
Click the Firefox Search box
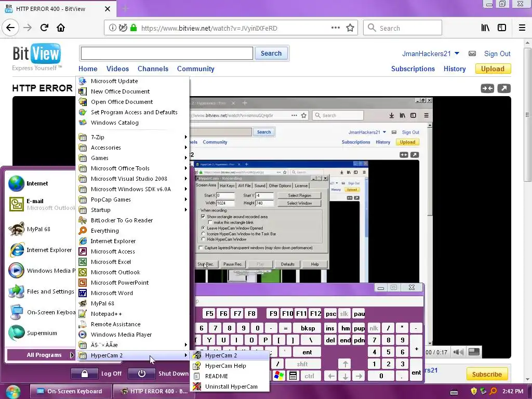pos(403,28)
